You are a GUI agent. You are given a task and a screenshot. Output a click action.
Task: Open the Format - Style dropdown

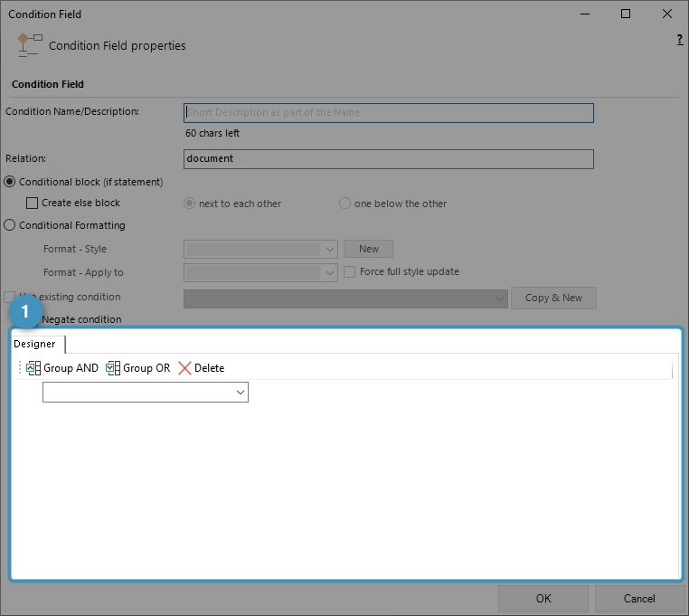point(329,249)
